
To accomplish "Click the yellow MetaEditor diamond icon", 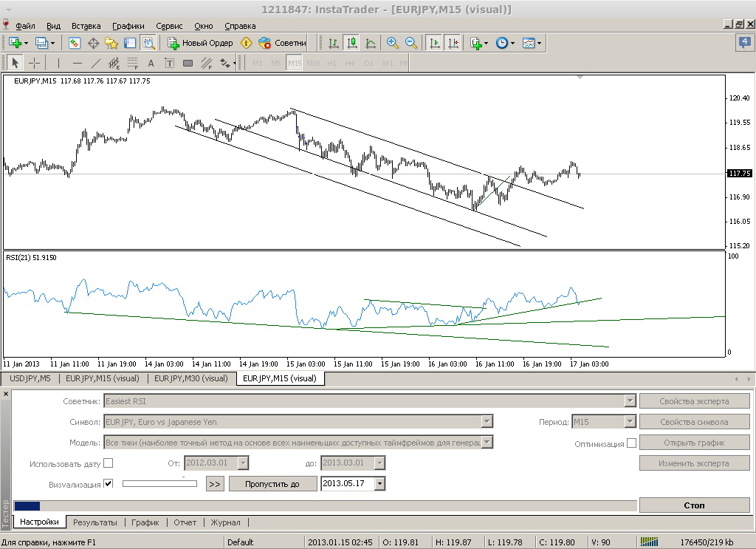I will [246, 43].
